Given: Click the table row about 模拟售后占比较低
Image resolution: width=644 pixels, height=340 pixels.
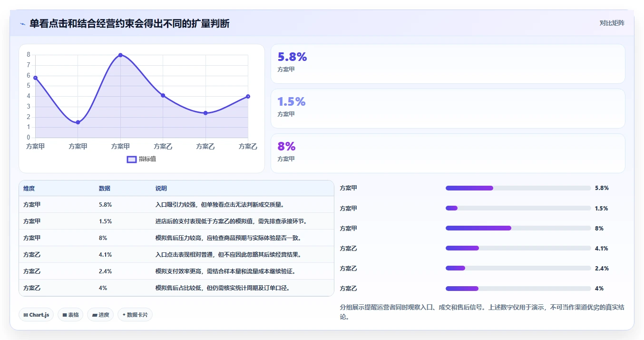Looking at the screenshot, I should [x=176, y=288].
